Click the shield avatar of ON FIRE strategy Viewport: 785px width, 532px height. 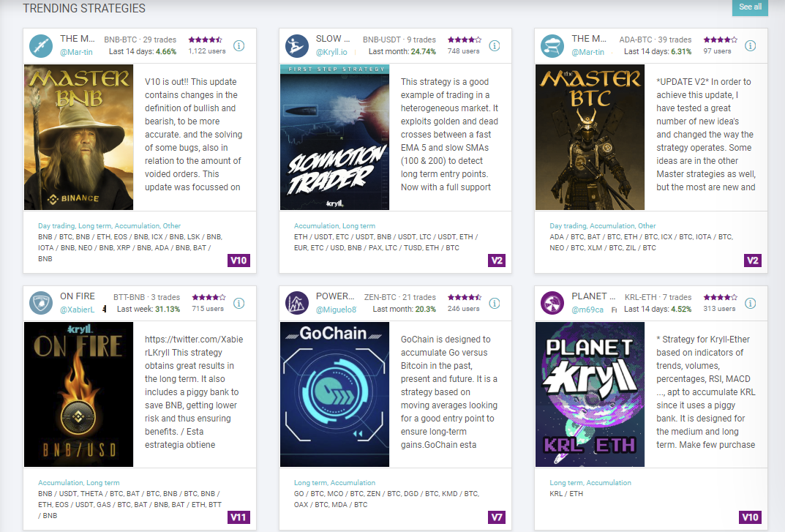41,303
